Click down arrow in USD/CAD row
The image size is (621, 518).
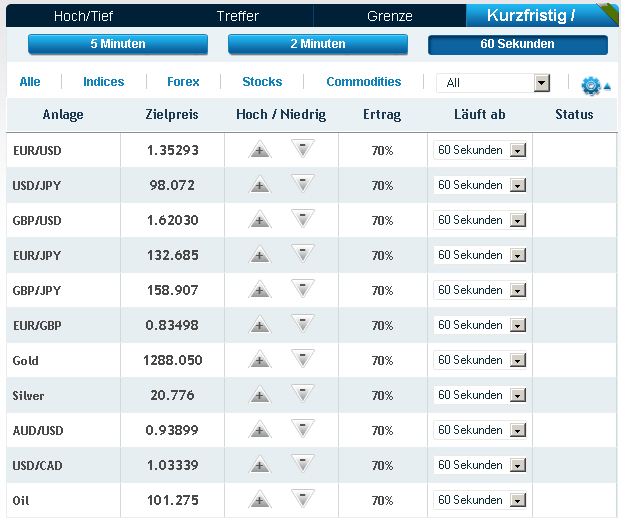click(x=303, y=463)
